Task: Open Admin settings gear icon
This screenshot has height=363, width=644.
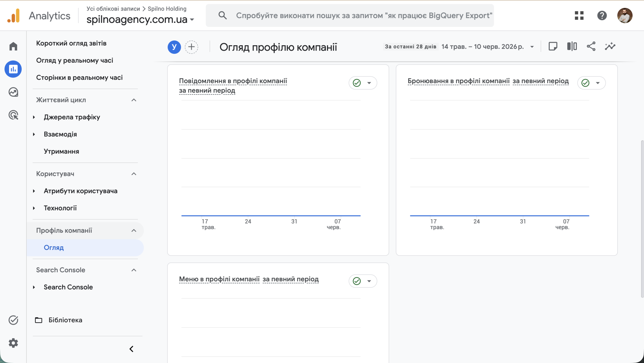Action: click(x=13, y=343)
